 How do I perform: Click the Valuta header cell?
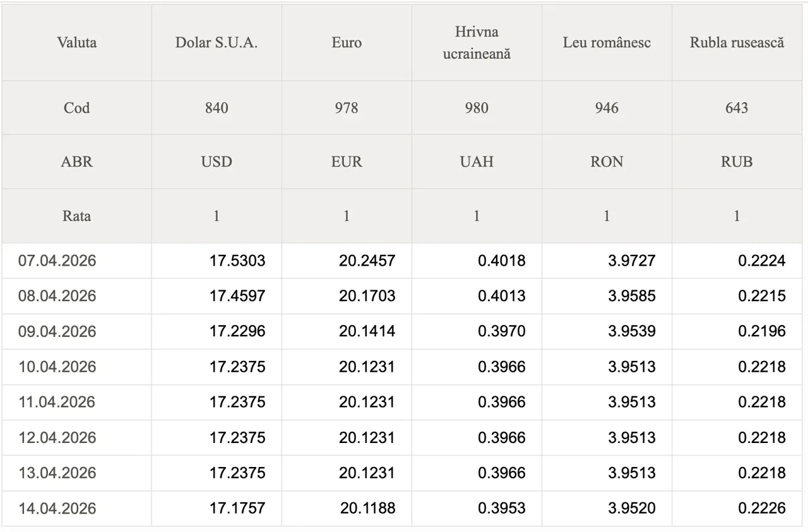pyautogui.click(x=76, y=43)
